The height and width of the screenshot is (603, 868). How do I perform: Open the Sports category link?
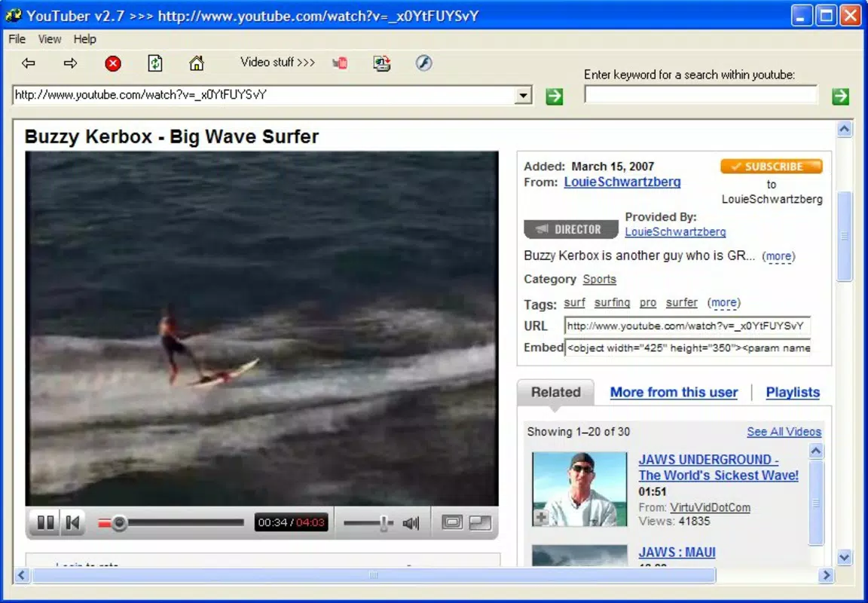(x=599, y=279)
